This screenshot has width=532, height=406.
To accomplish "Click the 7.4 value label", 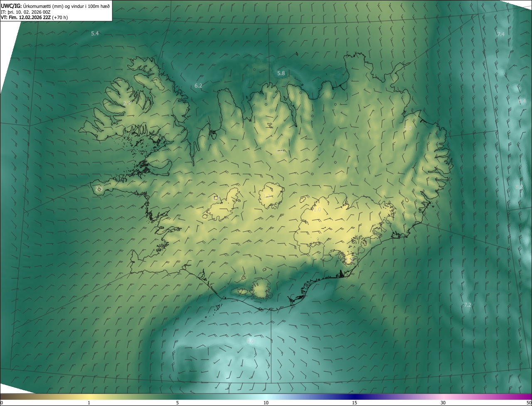I will [501, 34].
